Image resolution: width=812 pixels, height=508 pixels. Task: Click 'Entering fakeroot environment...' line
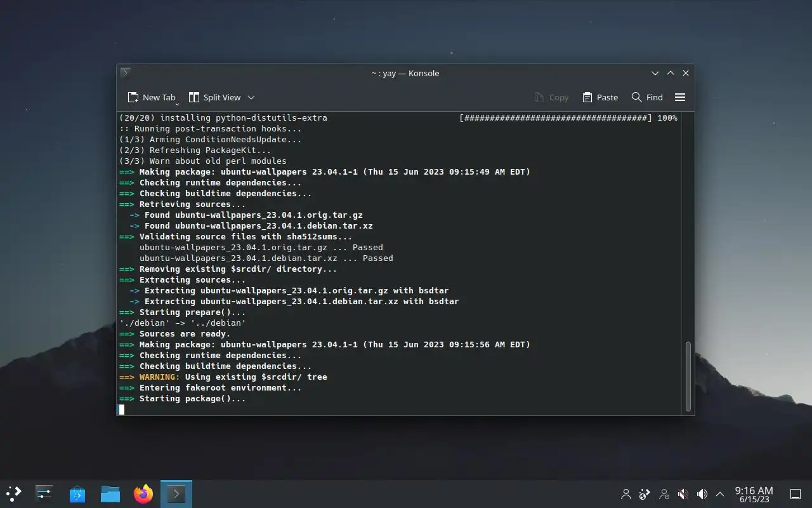click(211, 387)
